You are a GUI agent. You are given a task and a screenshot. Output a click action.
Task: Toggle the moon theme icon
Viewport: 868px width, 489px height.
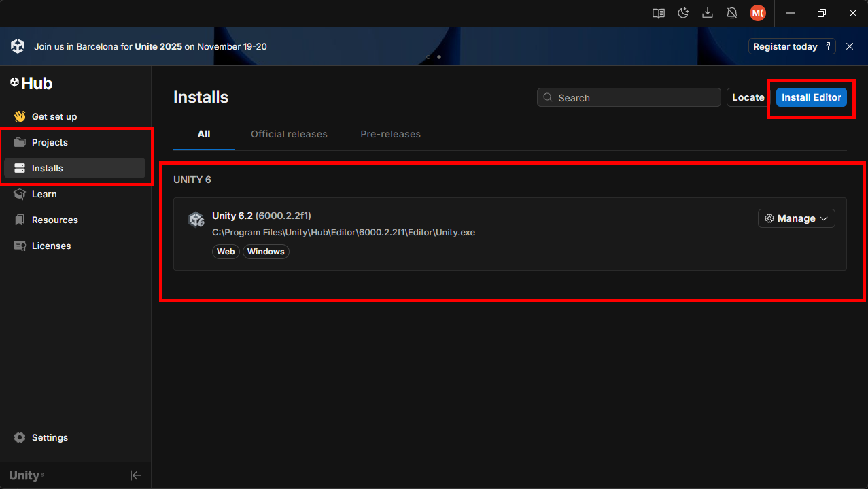click(x=683, y=13)
